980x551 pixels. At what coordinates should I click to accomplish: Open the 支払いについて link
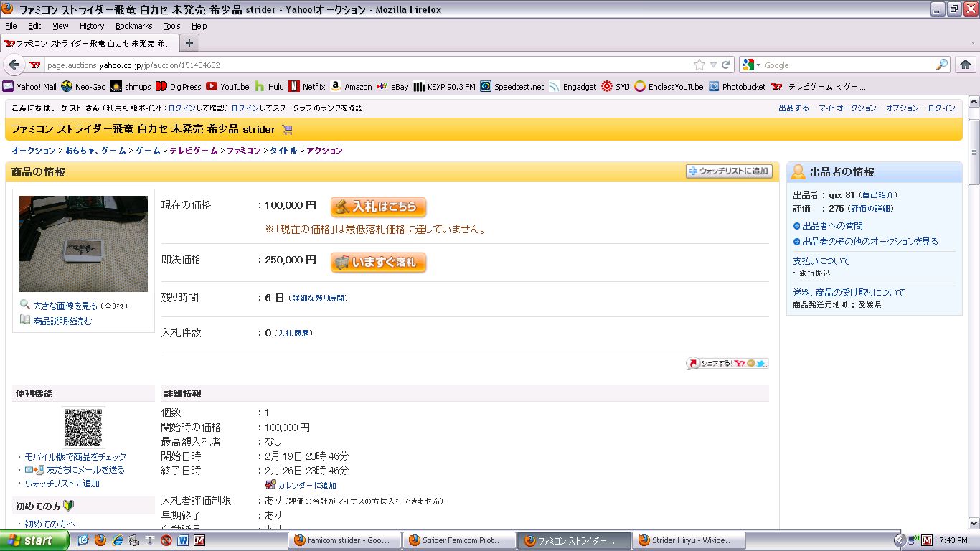[821, 260]
